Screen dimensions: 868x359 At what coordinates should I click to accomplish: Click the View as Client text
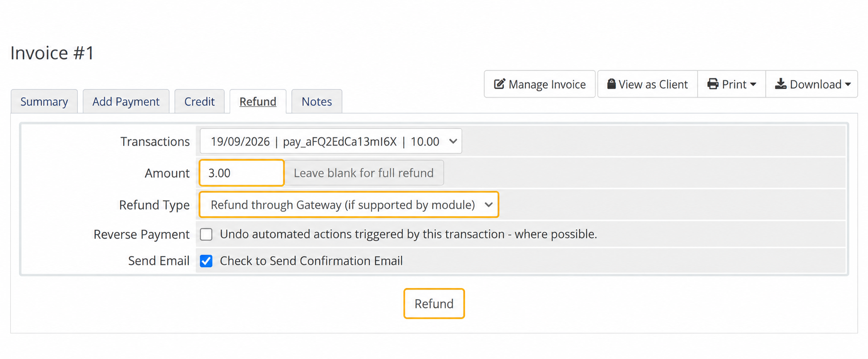653,84
